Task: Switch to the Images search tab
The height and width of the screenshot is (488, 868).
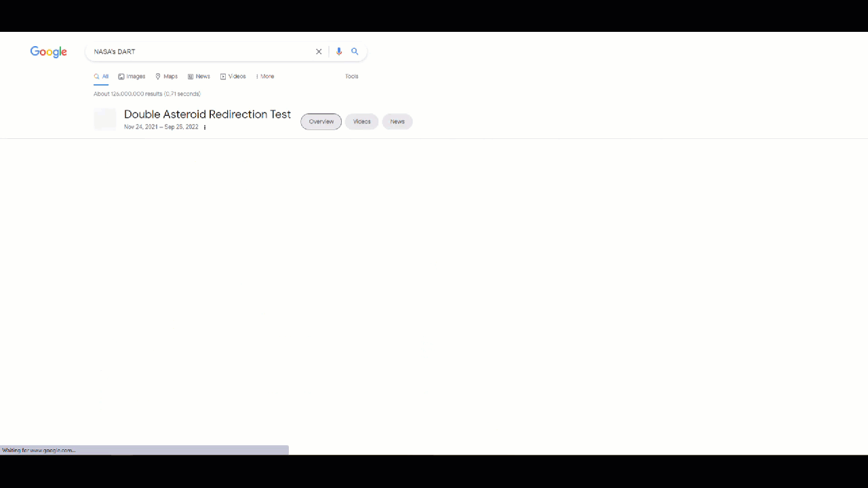Action: 132,77
